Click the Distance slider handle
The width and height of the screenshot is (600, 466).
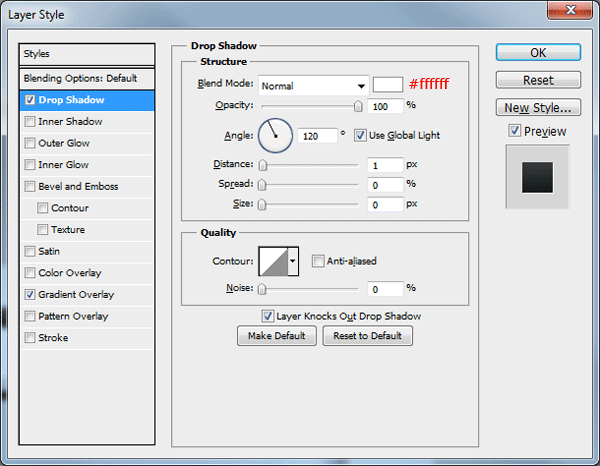[x=262, y=165]
